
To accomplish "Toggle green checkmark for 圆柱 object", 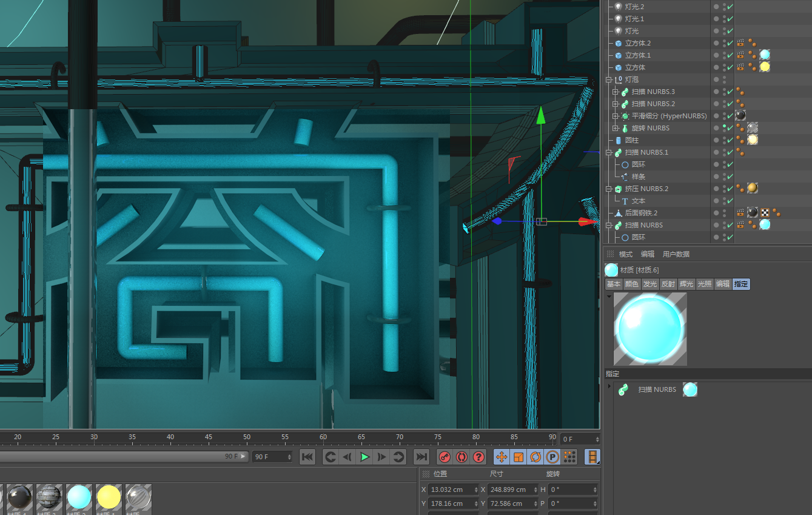I will coord(730,140).
